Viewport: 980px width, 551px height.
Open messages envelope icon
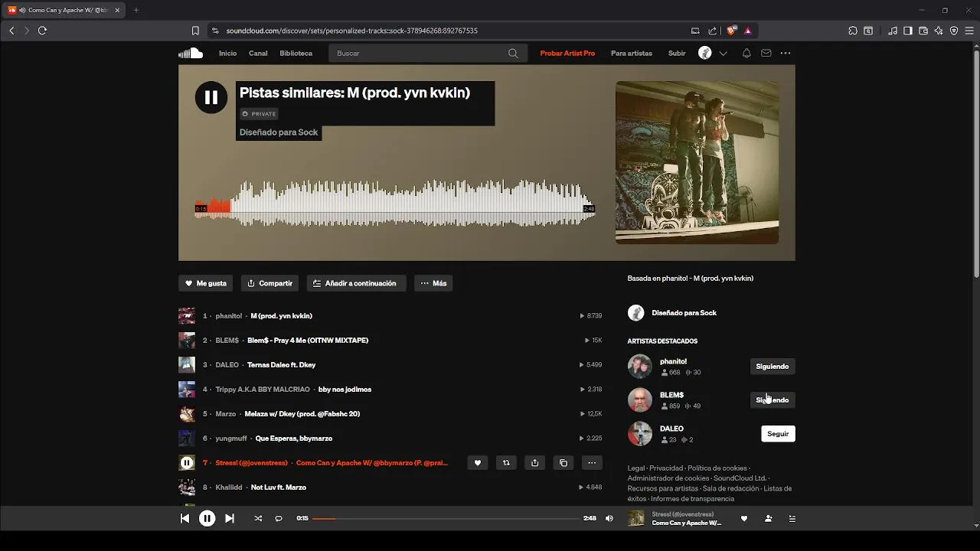(x=766, y=54)
